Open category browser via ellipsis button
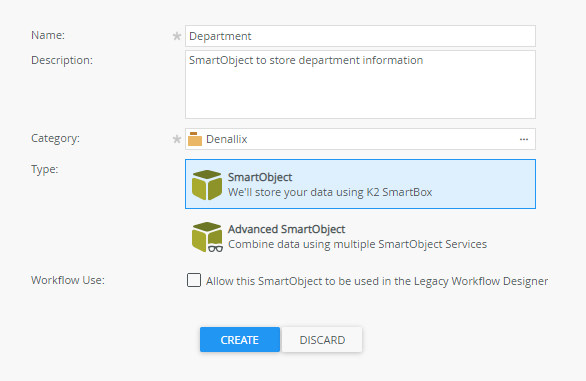Viewport: 586px width, 381px height. click(524, 139)
